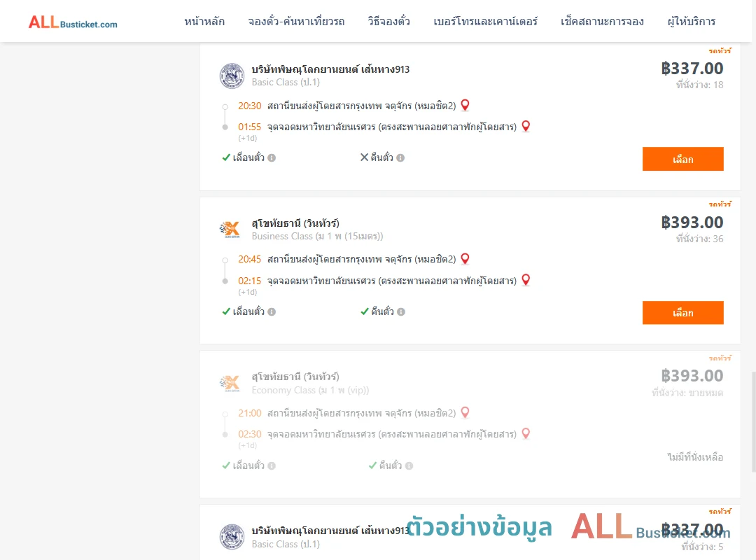Viewport: 756px width, 560px height.
Task: Select the ฿337.00 20:30 trip with เลือก button
Action: [682, 159]
